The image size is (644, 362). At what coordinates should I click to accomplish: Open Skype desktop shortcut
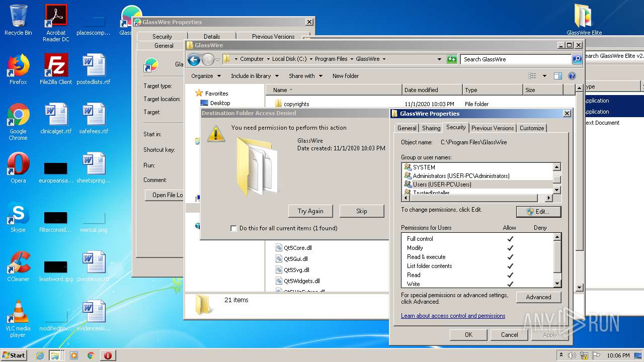(18, 217)
